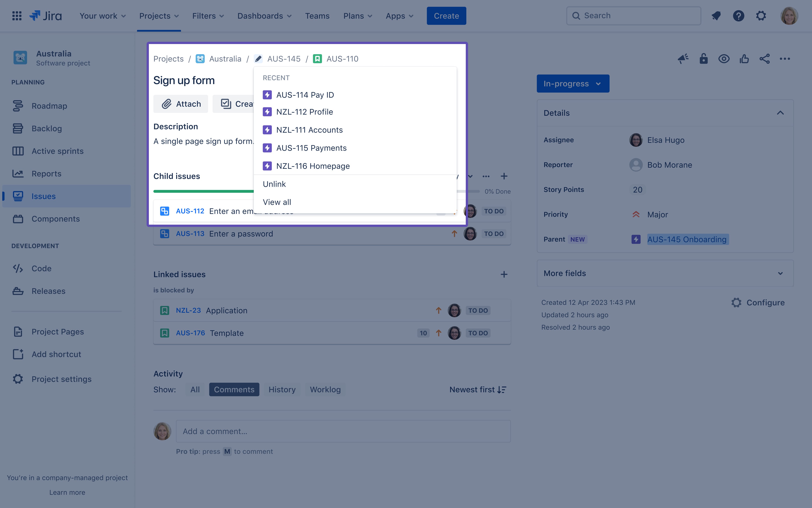812x508 pixels.
Task: Change sort order Newest first
Action: tap(478, 390)
